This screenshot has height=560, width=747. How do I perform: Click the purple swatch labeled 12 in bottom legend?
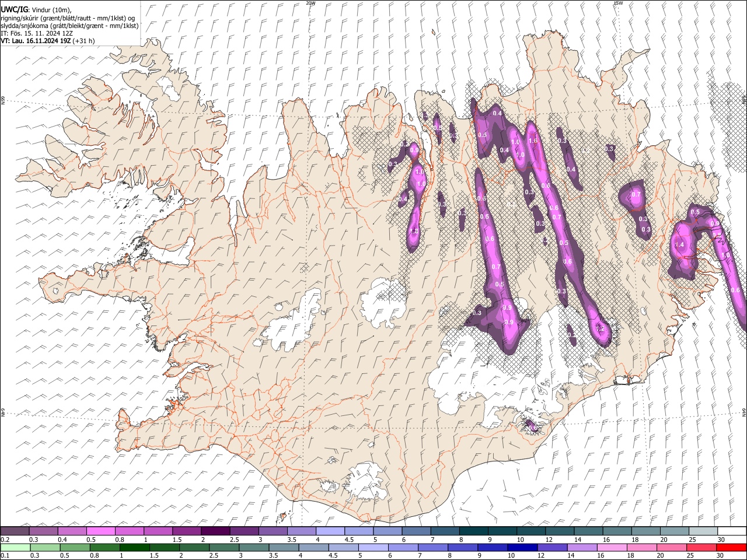coord(552,548)
